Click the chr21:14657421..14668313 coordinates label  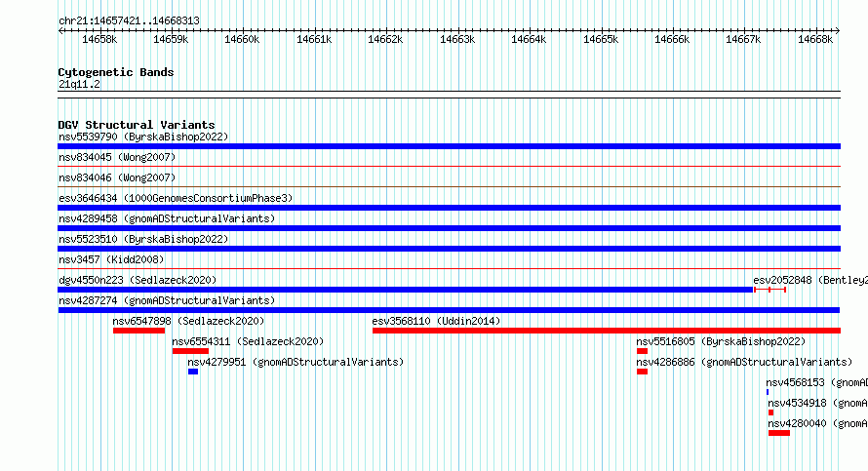pos(129,20)
